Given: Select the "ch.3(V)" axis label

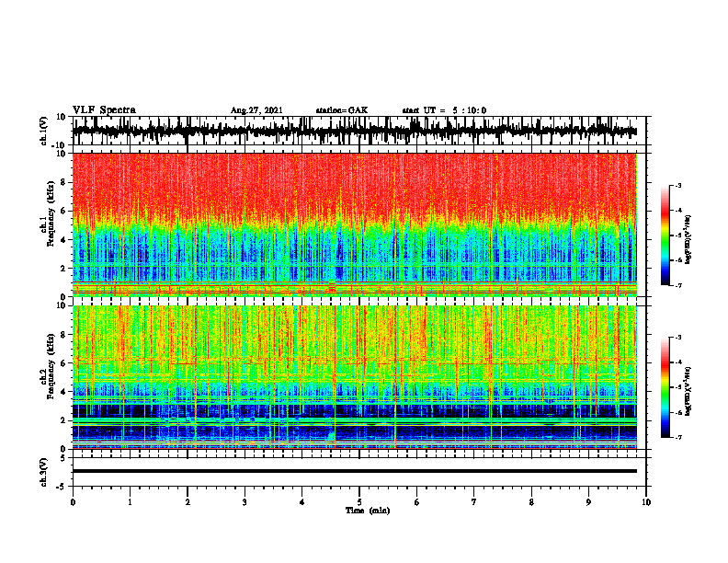Looking at the screenshot, I should click(43, 472).
